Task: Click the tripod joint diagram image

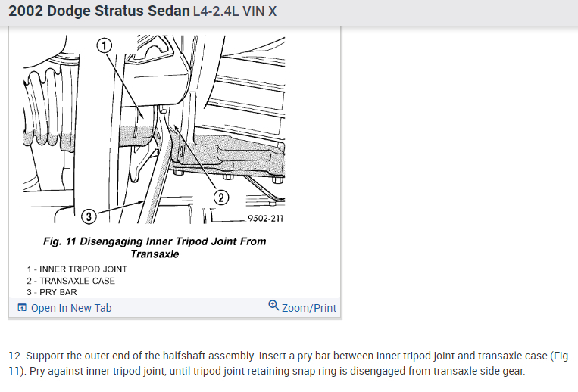Action: [x=154, y=129]
